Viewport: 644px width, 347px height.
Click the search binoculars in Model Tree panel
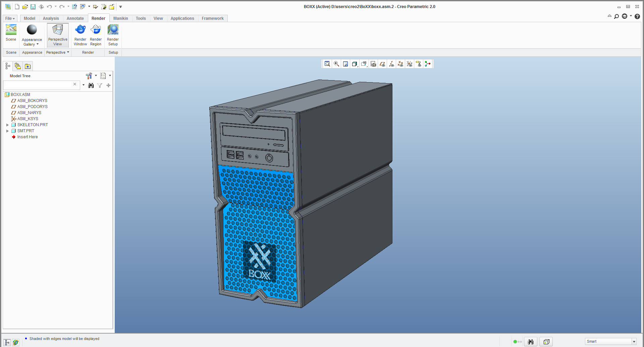click(91, 86)
